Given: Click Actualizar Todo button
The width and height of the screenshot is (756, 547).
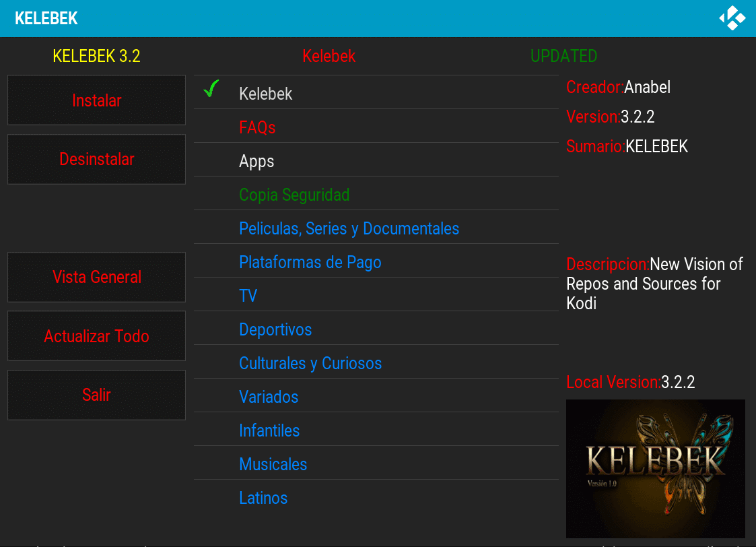Looking at the screenshot, I should (x=96, y=336).
